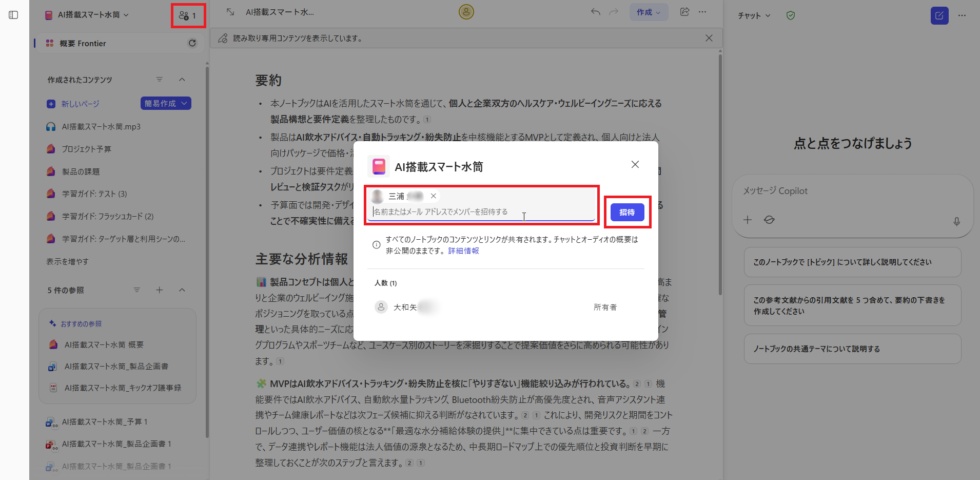Collapse the left sidebar panel

(13, 15)
